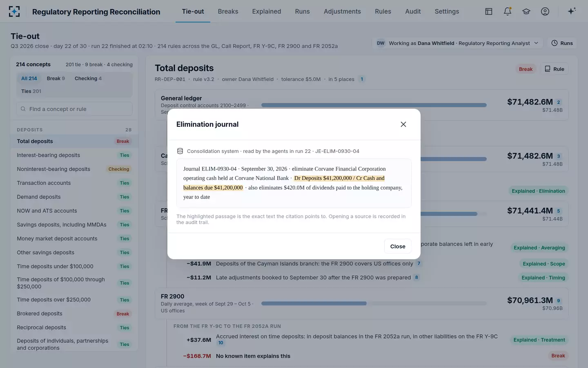Open the Rule book button

(x=555, y=69)
